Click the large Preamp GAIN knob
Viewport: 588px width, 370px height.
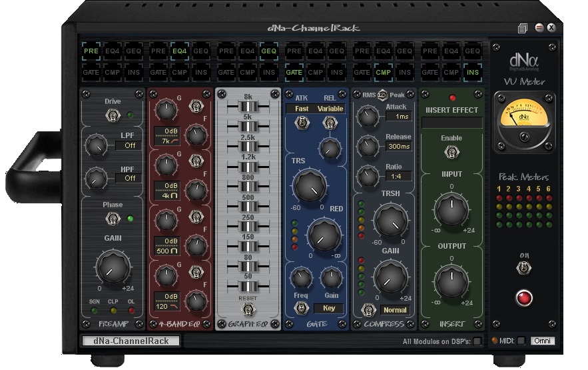tap(113, 267)
